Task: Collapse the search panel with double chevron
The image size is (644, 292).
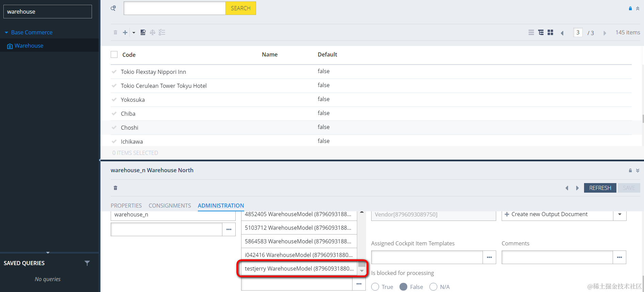Action: pyautogui.click(x=638, y=9)
